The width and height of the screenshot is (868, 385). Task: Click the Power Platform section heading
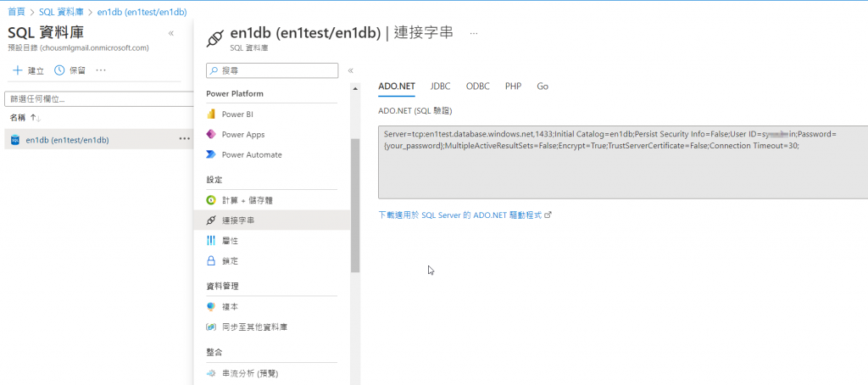point(235,93)
